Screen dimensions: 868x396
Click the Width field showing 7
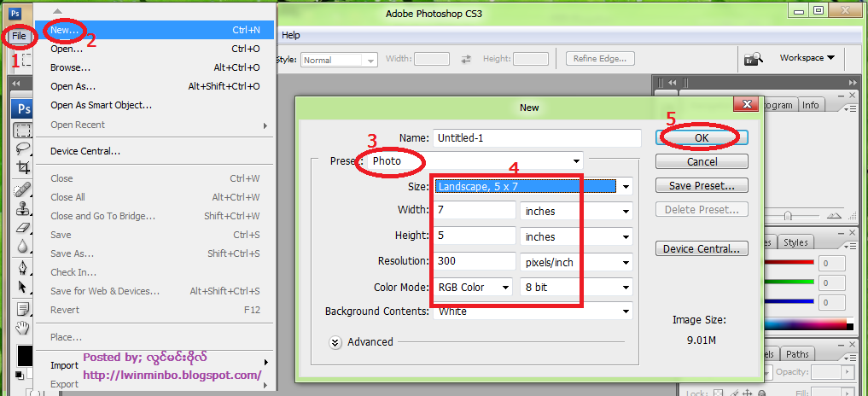(475, 211)
